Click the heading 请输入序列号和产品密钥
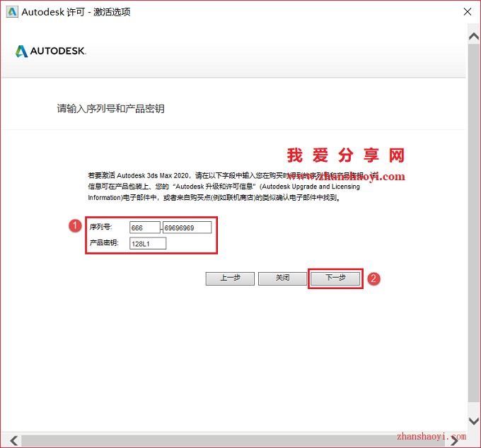Image resolution: width=481 pixels, height=448 pixels. (x=111, y=109)
